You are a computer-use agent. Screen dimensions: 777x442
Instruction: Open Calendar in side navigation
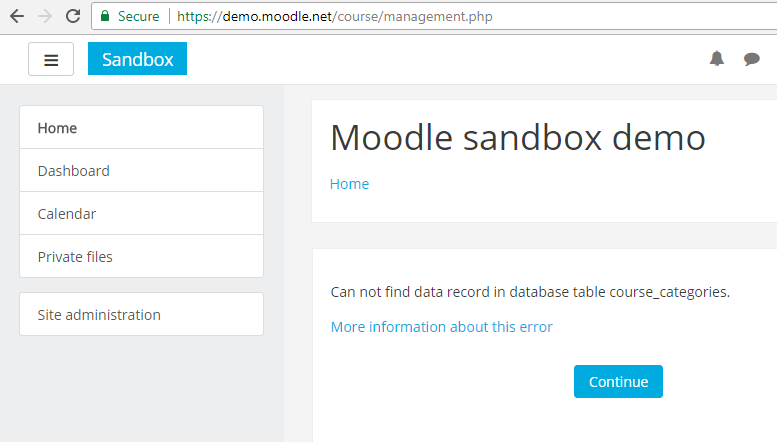tap(141, 214)
